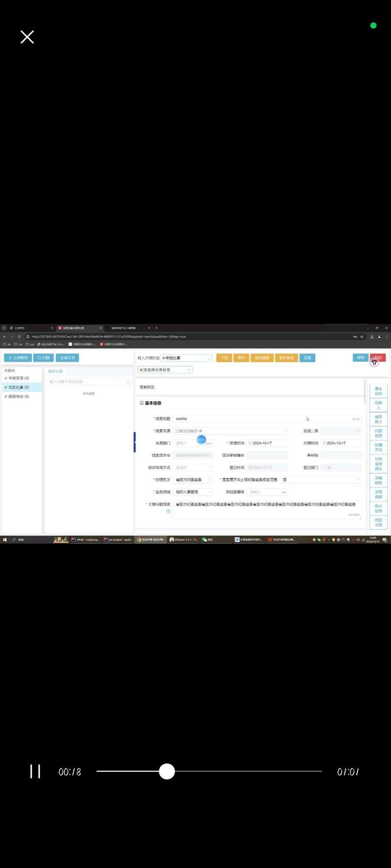The width and height of the screenshot is (391, 868).
Task: Pause the video playback
Action: [35, 771]
